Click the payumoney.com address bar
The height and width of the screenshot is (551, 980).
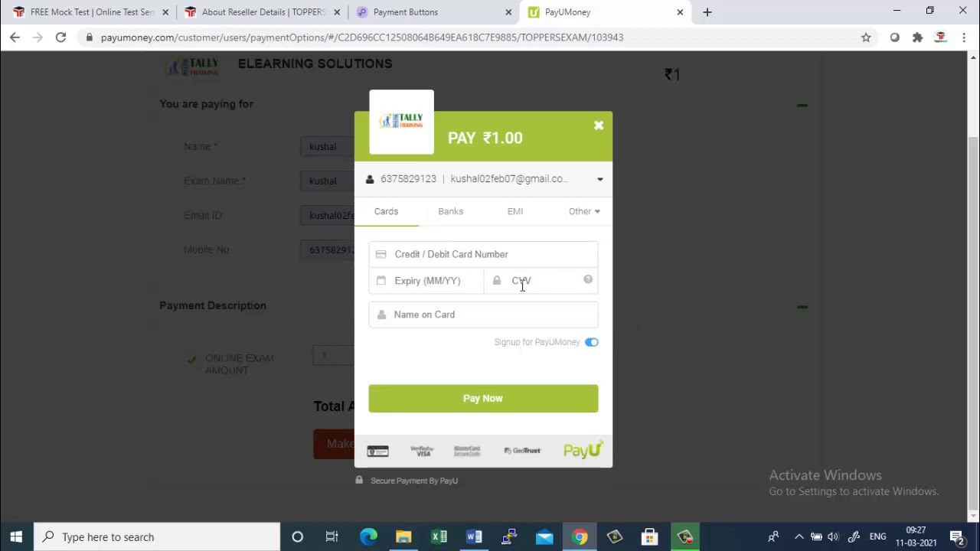475,37
